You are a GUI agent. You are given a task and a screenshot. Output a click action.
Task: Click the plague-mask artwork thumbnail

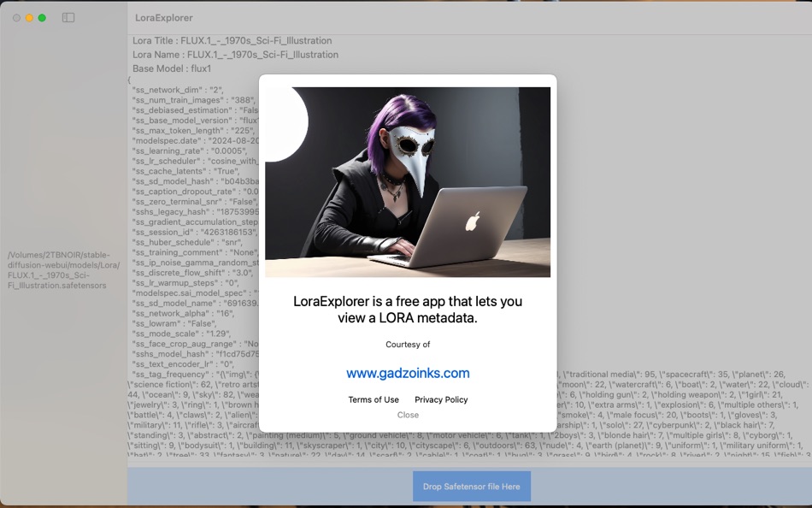[408, 180]
